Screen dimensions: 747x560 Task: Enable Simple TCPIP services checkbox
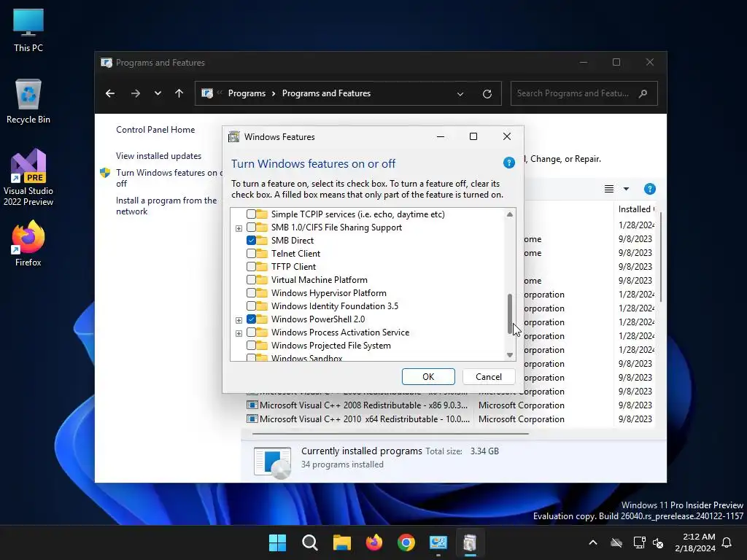pos(251,214)
